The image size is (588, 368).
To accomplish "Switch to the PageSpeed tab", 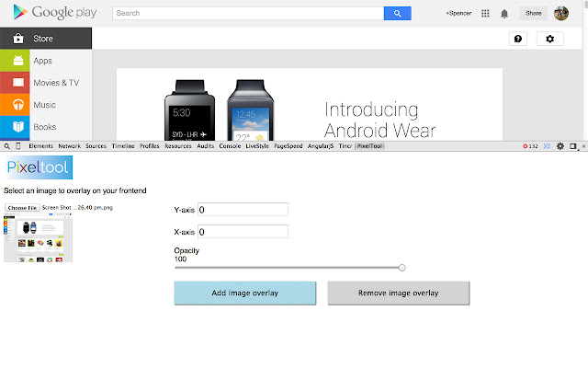I will [288, 146].
